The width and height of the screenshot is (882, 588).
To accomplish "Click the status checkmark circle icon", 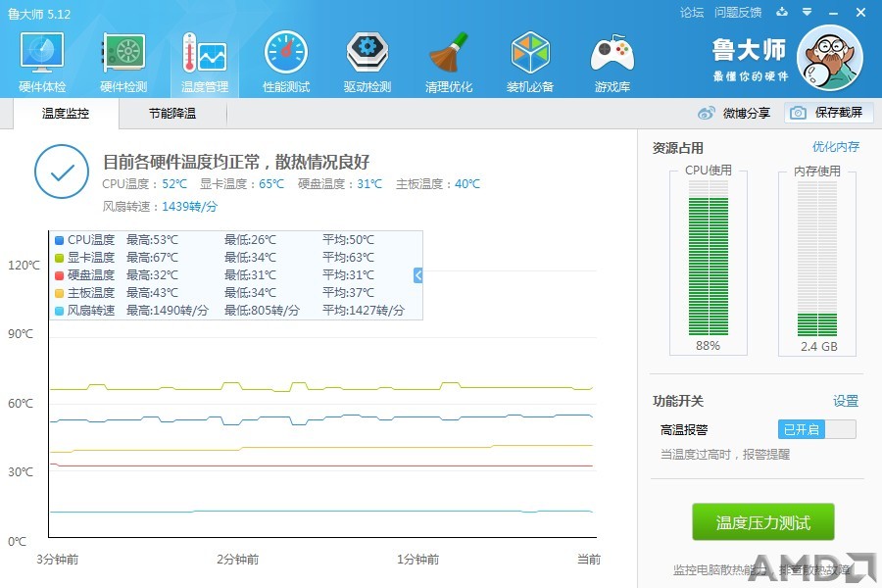I will 62,171.
